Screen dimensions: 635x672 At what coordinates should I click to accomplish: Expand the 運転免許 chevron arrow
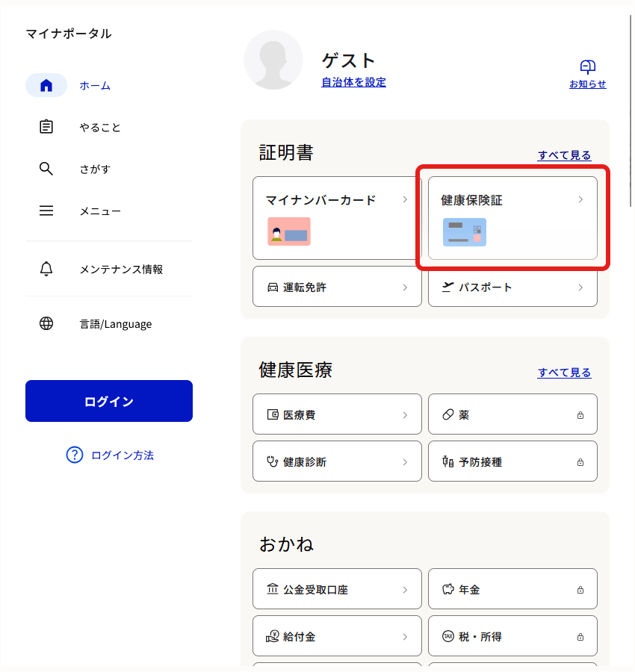[x=405, y=287]
